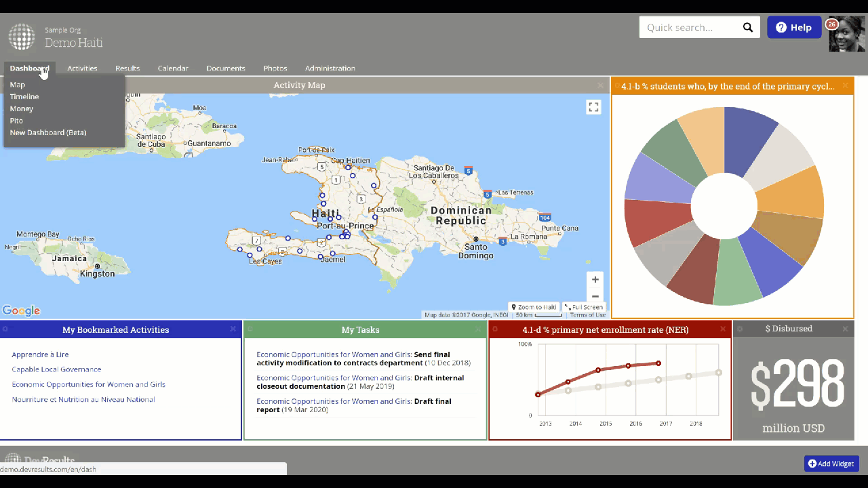Click the last red data point on NER chart

(x=658, y=363)
